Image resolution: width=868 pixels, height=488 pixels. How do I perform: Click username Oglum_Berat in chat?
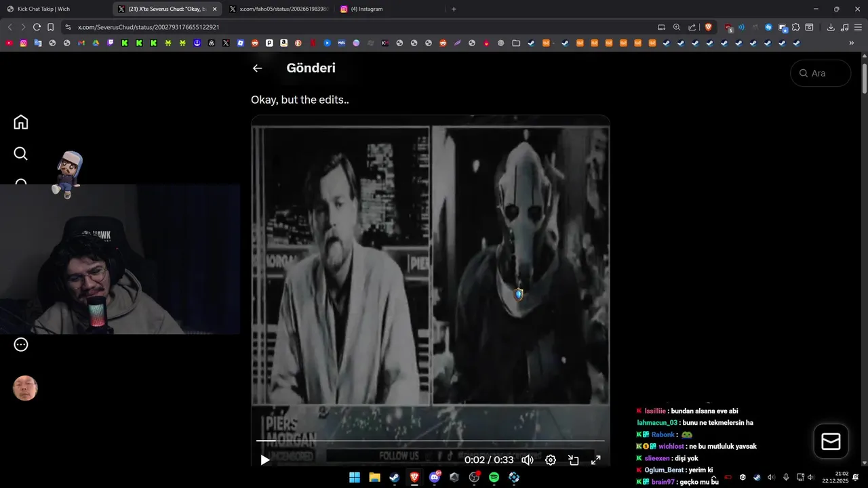(x=664, y=470)
